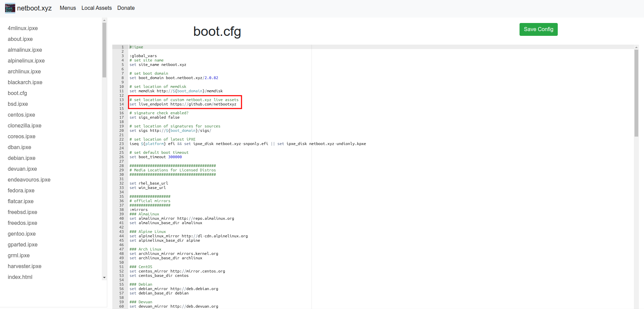
Task: Click sidebar scrollbar up arrow
Action: pyautogui.click(x=104, y=20)
